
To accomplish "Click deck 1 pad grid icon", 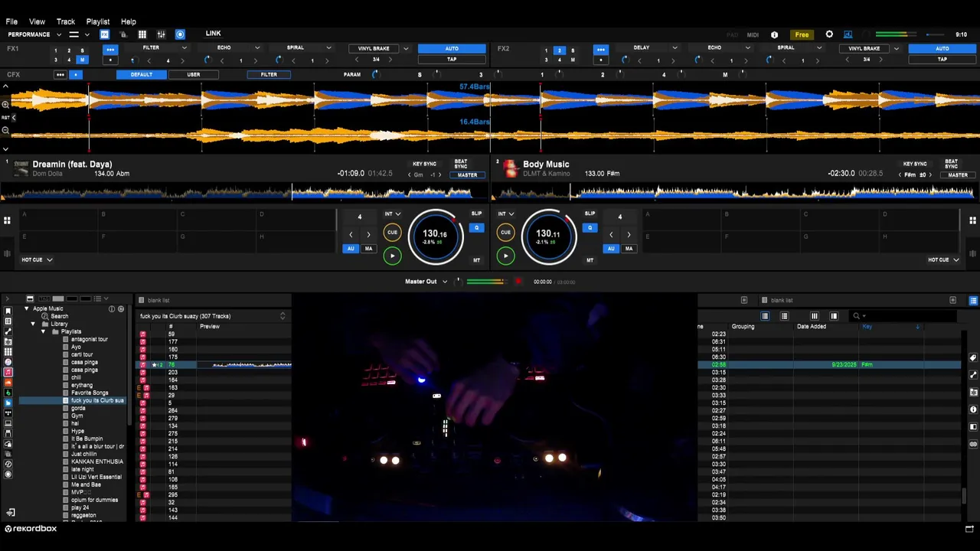I will coord(7,220).
